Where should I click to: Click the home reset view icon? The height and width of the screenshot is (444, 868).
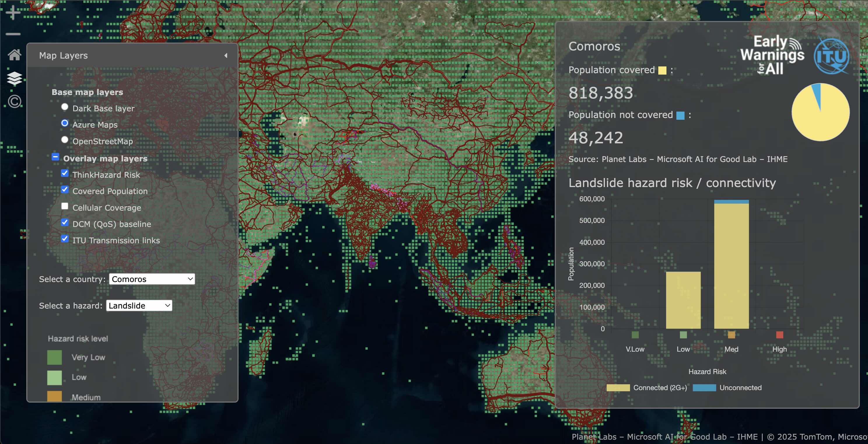(x=14, y=55)
